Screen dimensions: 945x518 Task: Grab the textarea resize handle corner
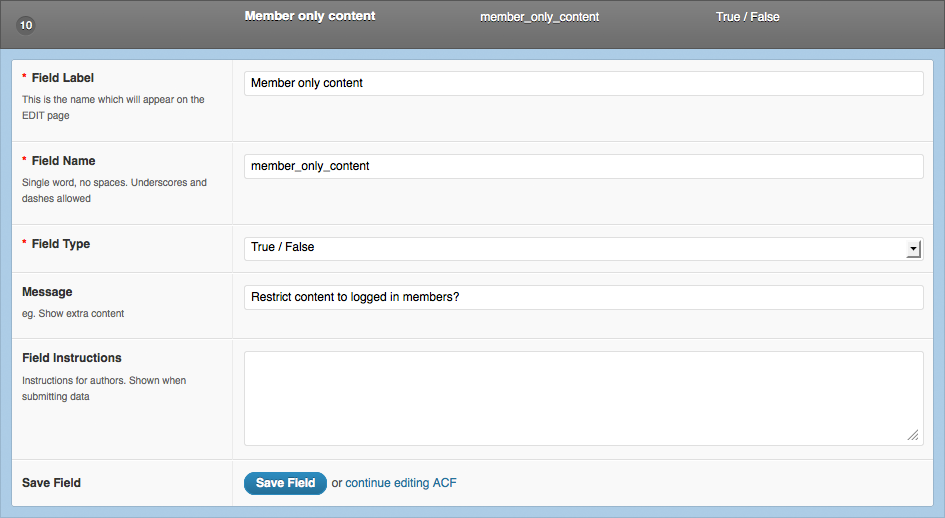click(x=913, y=435)
